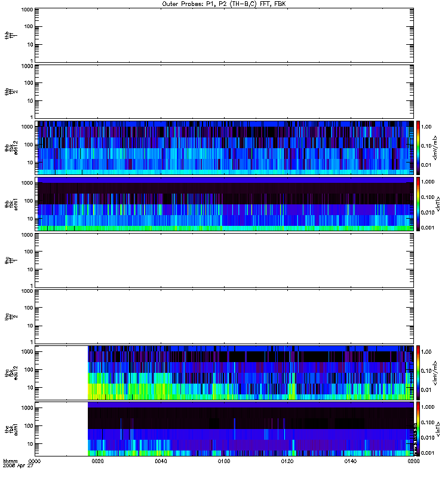Image resolution: width=448 pixels, height=478 pixels.
Task: Click the "0100" time axis label
Action: tap(224, 461)
